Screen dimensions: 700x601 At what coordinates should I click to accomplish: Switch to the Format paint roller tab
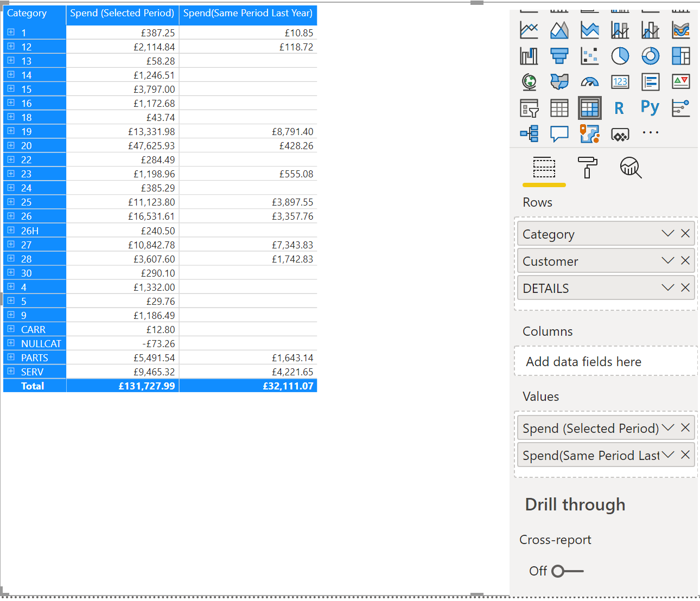click(587, 168)
